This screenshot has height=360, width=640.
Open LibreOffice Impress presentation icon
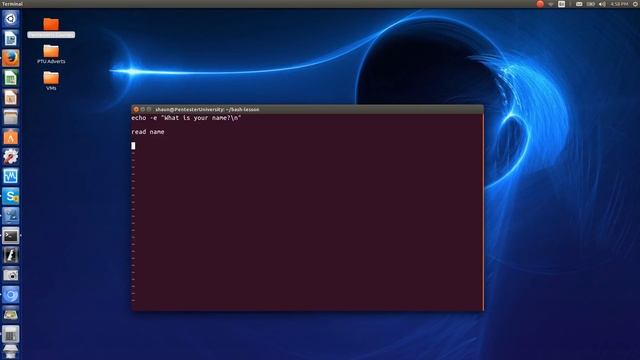click(11, 98)
